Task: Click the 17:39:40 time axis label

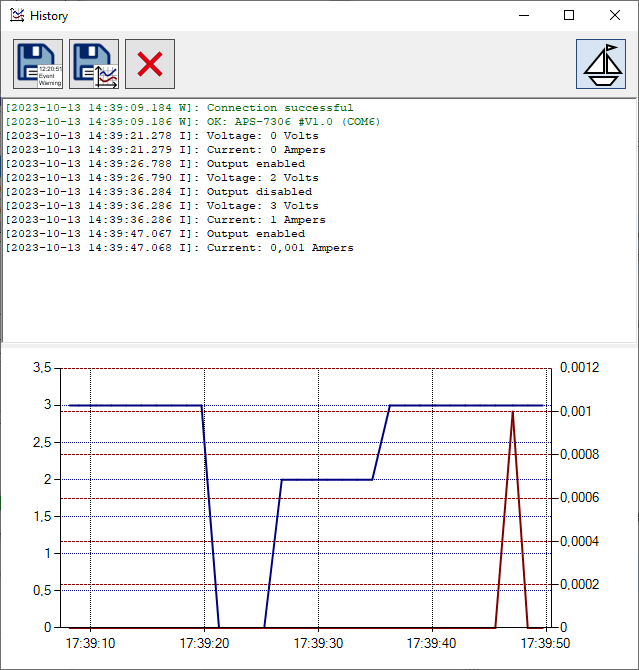Action: (x=432, y=643)
